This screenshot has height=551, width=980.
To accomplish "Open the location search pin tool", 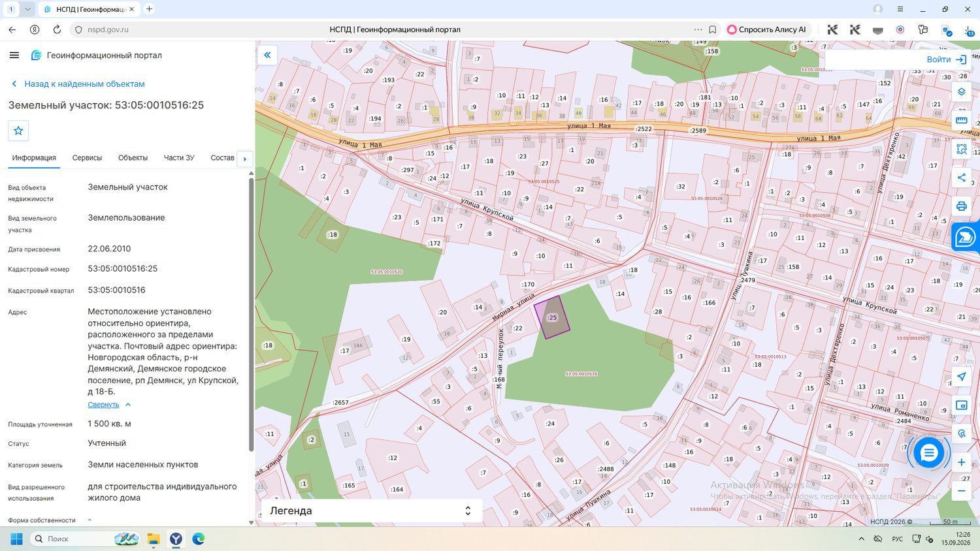I will 961,433.
